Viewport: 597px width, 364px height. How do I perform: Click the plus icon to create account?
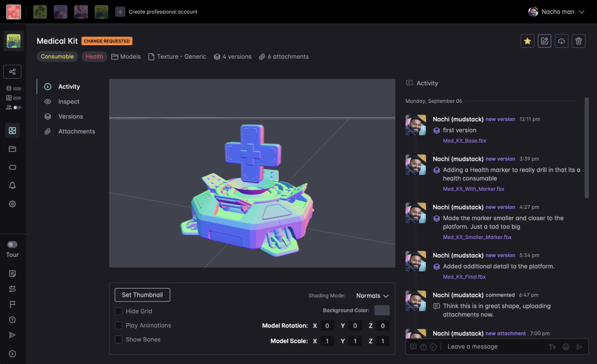120,12
